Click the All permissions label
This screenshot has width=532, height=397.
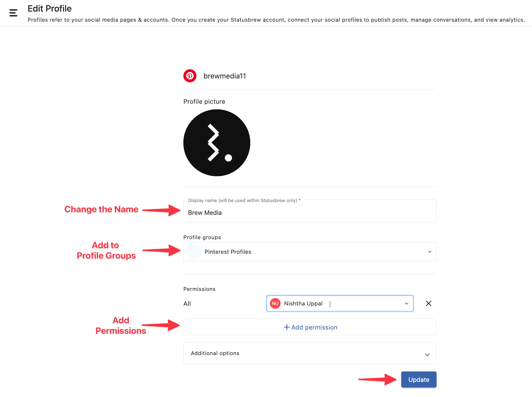pos(187,304)
